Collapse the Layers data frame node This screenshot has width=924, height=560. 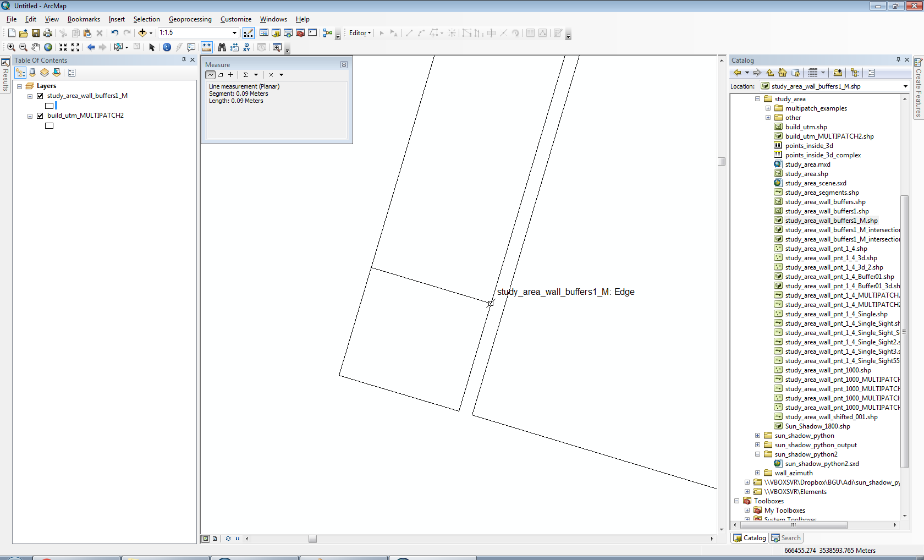coord(20,86)
